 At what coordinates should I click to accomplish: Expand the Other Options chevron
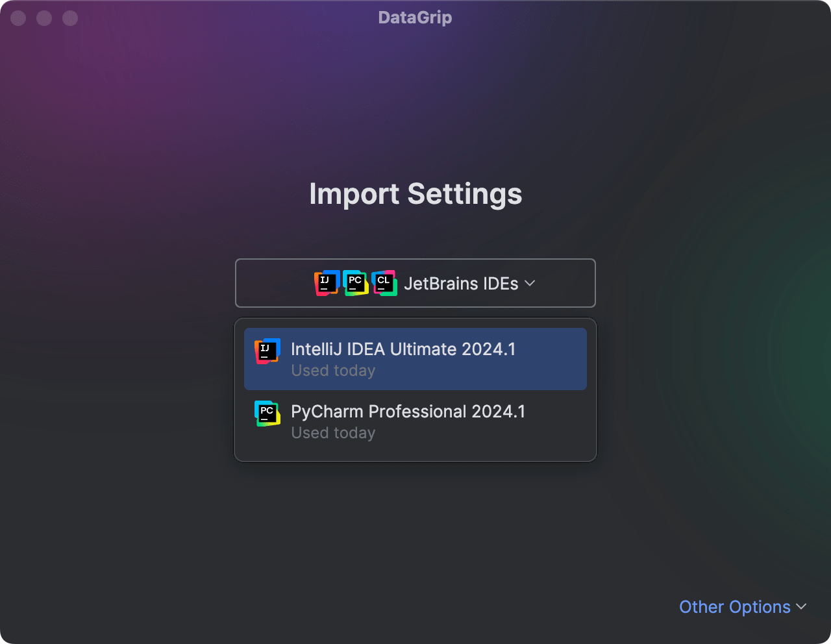(800, 607)
